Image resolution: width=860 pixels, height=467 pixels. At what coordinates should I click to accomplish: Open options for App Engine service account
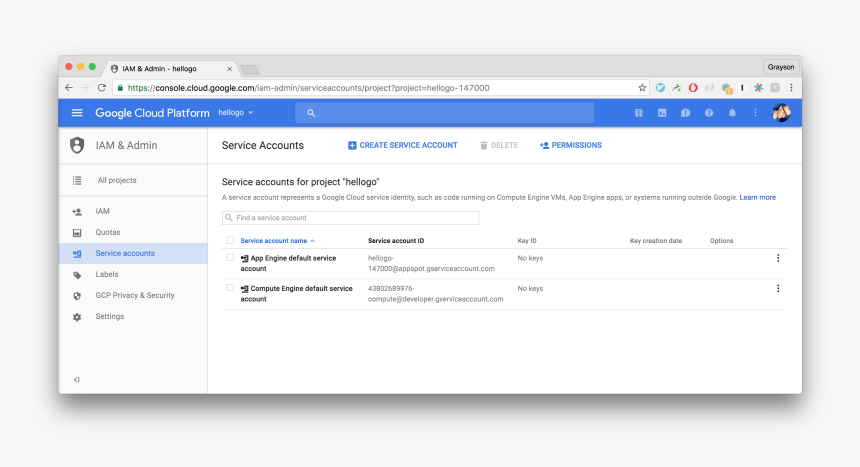[x=778, y=258]
